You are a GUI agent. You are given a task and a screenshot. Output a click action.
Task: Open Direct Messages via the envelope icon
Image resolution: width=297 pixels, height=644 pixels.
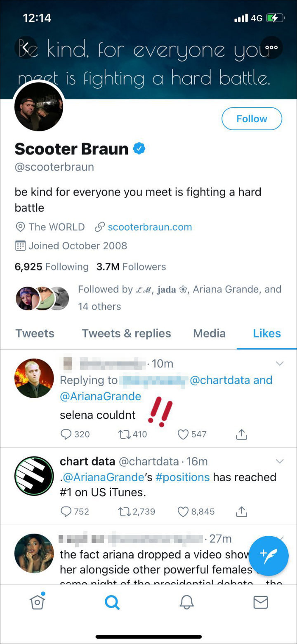tap(260, 602)
